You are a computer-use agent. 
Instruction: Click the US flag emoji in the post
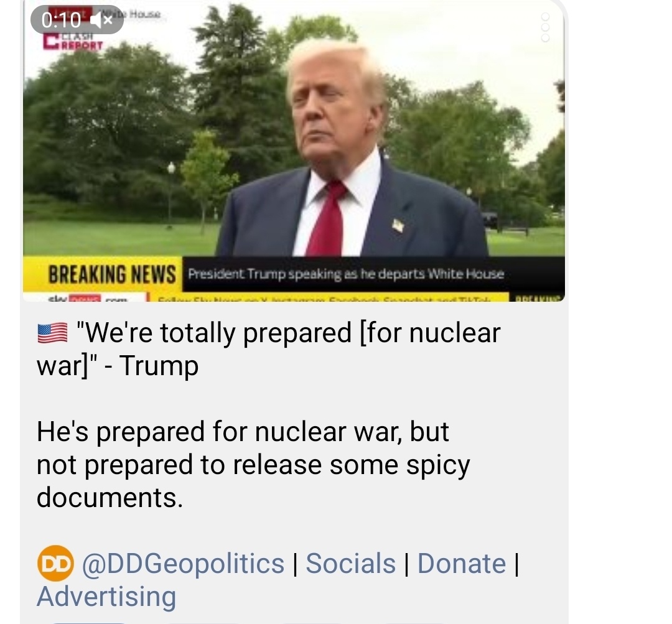point(52,333)
